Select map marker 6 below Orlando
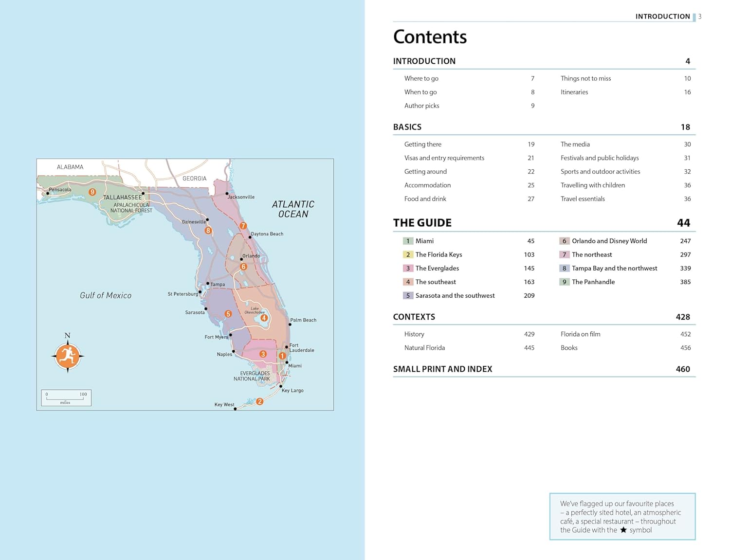The width and height of the screenshot is (730, 560). (x=244, y=267)
